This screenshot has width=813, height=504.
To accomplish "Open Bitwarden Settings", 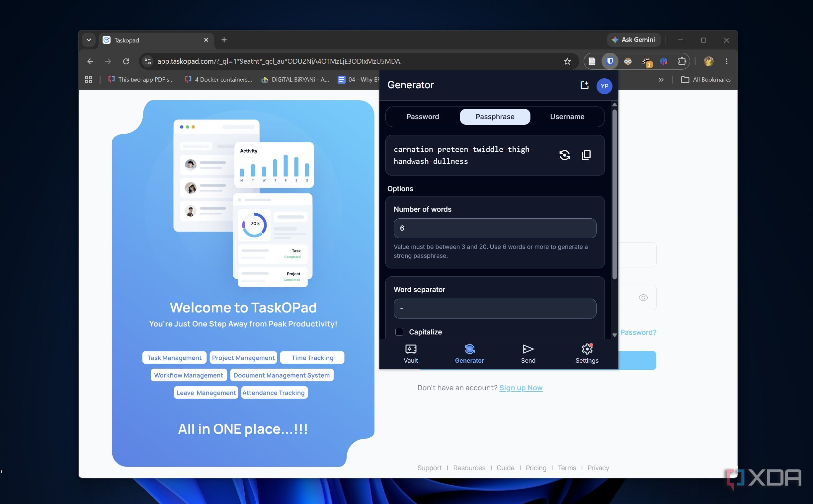I will [587, 354].
